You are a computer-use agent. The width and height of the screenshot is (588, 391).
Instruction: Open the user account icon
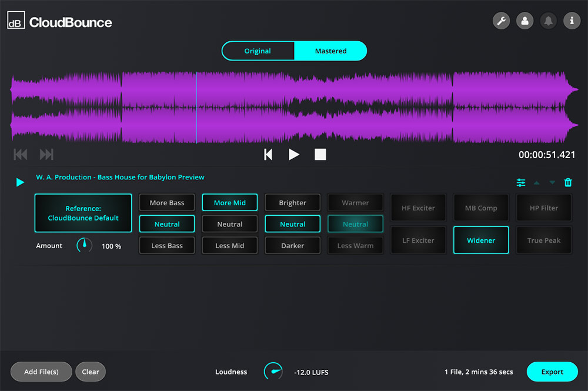tap(524, 21)
